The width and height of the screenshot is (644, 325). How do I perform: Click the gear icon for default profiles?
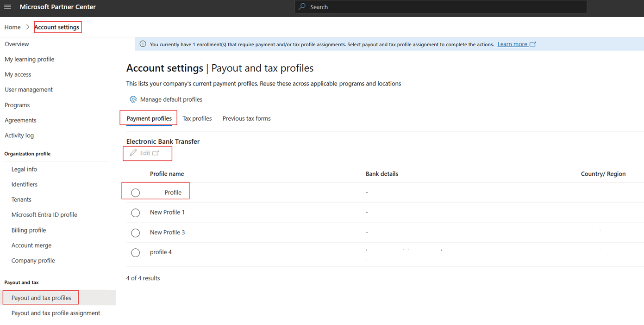[133, 99]
